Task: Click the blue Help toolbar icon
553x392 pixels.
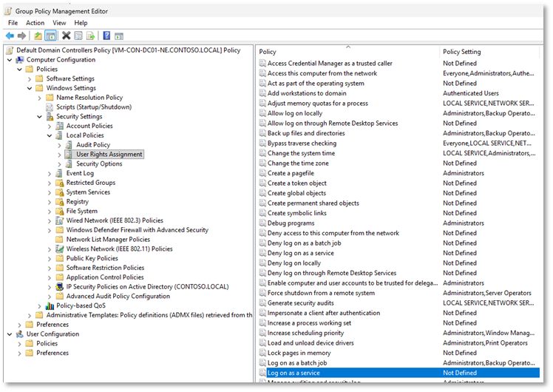Action: click(106, 36)
